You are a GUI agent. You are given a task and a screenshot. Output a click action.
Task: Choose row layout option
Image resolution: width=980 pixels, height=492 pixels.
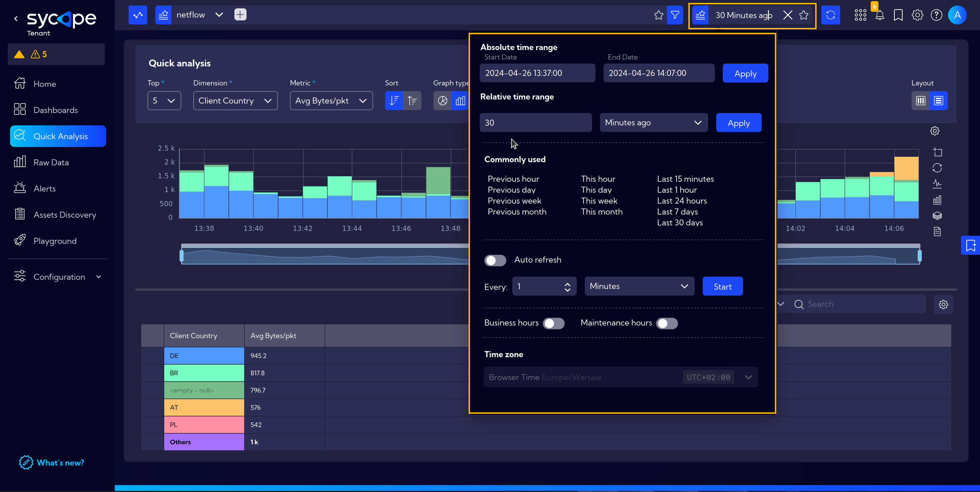point(939,101)
